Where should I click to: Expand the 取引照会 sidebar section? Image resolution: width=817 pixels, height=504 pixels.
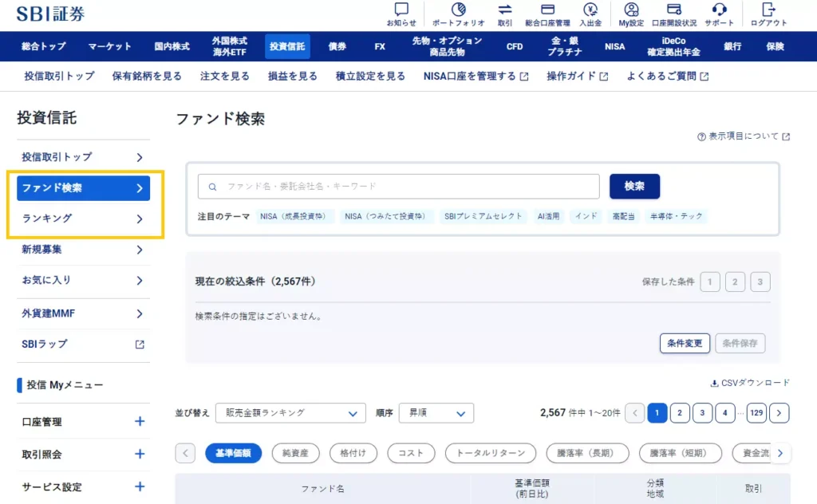point(140,455)
